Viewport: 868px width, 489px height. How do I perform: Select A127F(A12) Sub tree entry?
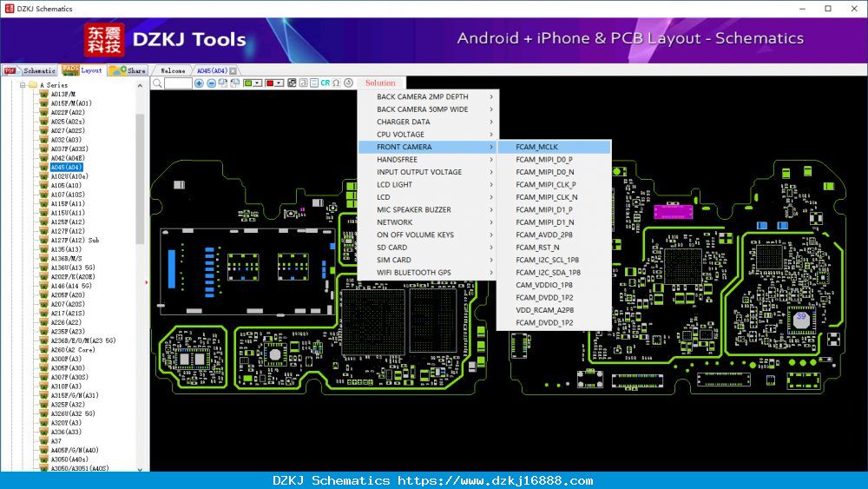[75, 241]
